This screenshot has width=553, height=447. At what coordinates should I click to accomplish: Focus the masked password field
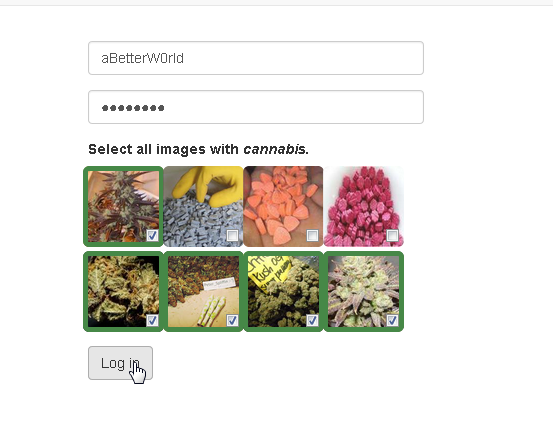(x=256, y=107)
